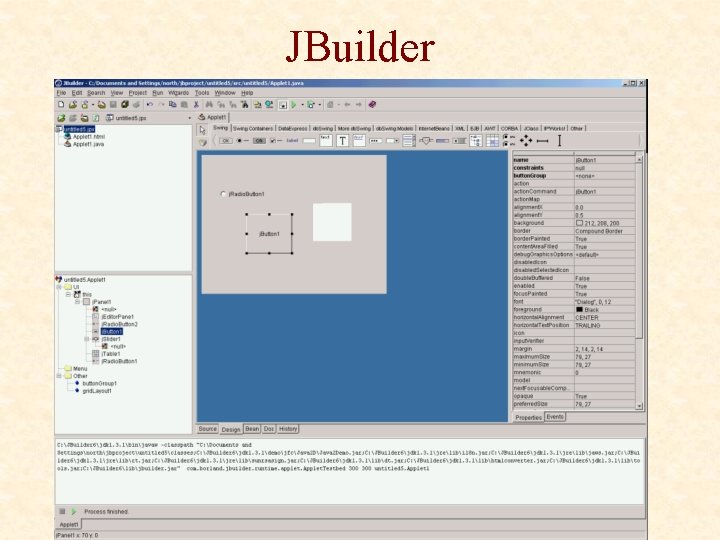
Task: Collapse the 'this' node in component tree
Action: [x=68, y=294]
